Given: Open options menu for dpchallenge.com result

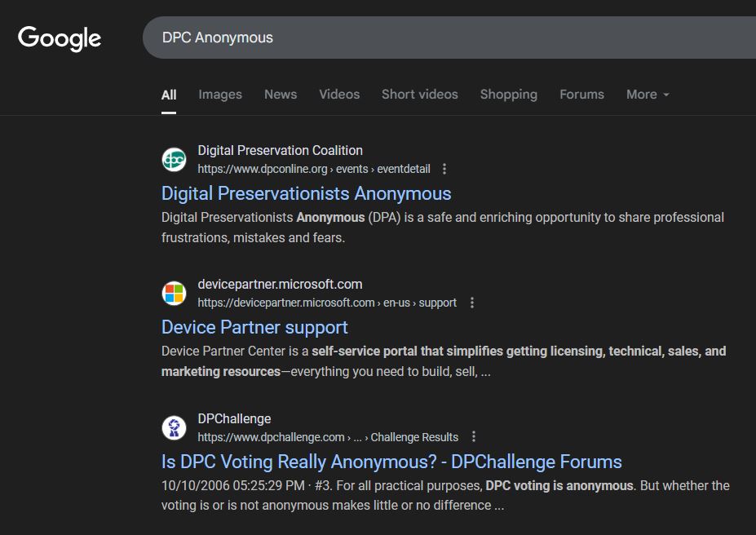Looking at the screenshot, I should coord(474,436).
